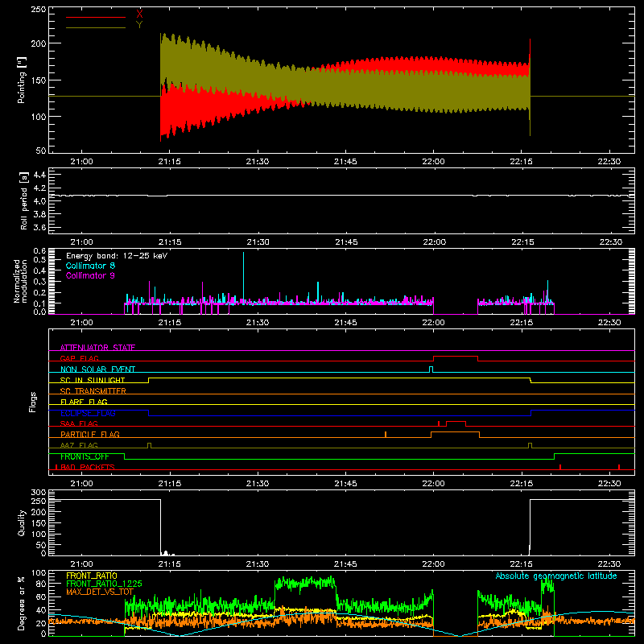Click the 3.6 tick on Roll period axis

tap(39, 227)
